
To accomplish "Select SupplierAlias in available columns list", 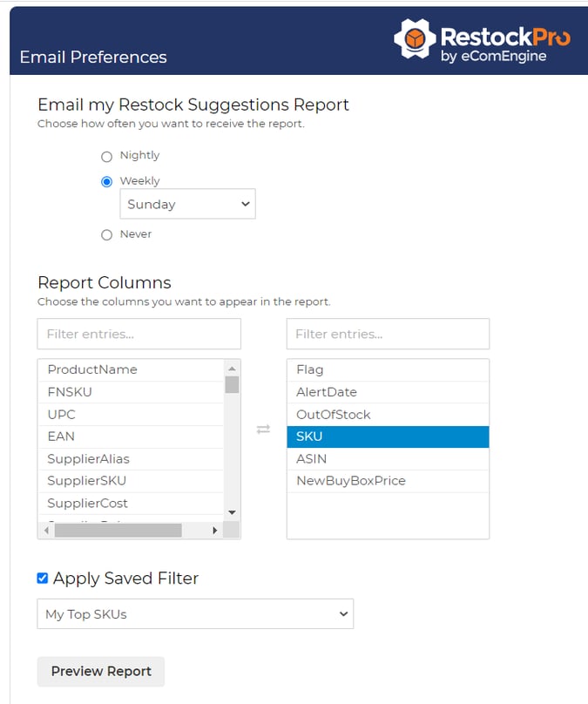I will [x=131, y=459].
